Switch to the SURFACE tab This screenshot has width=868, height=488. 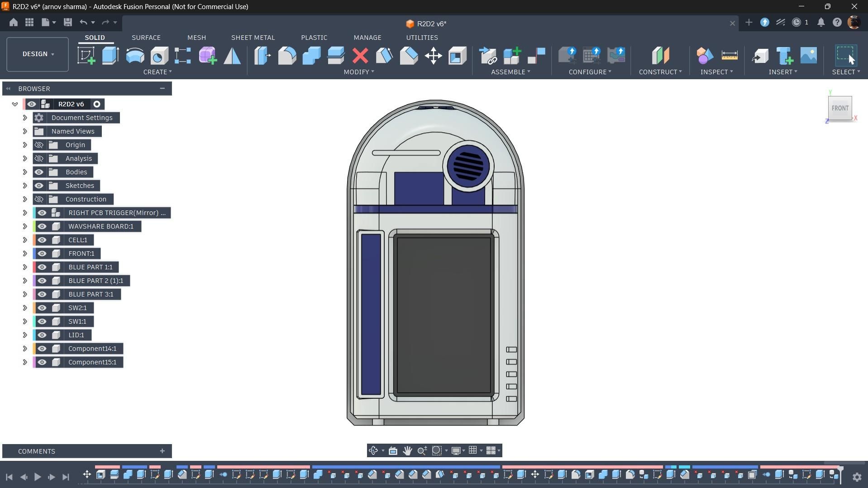coord(146,38)
